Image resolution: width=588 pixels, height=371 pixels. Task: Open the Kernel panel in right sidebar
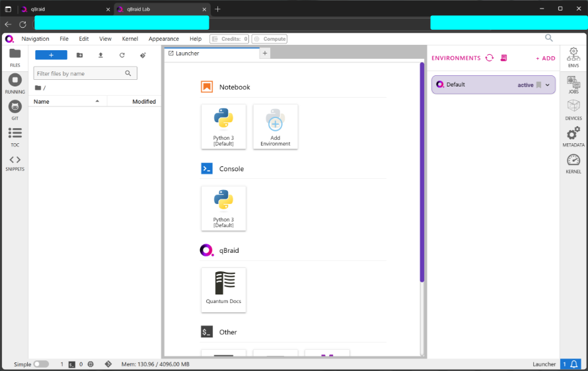coord(573,164)
